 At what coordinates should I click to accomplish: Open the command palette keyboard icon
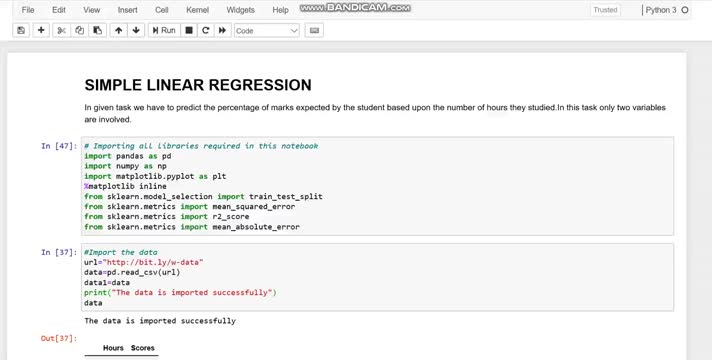point(314,30)
